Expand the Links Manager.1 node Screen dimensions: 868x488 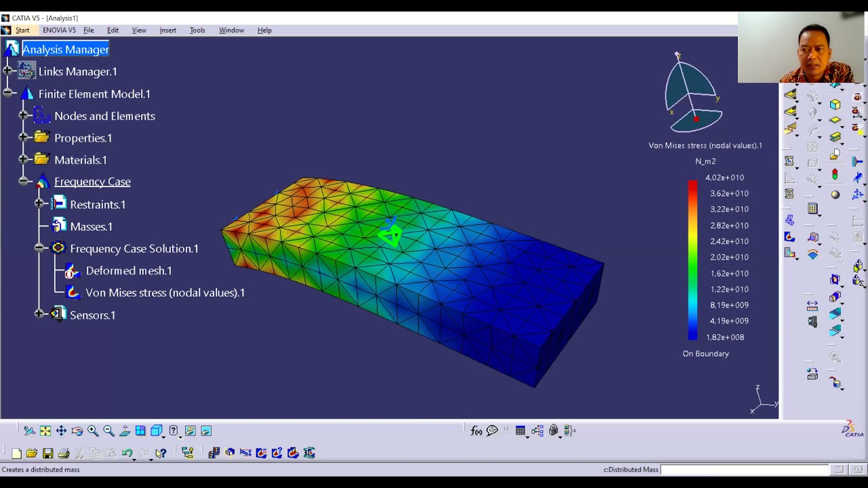[7, 70]
